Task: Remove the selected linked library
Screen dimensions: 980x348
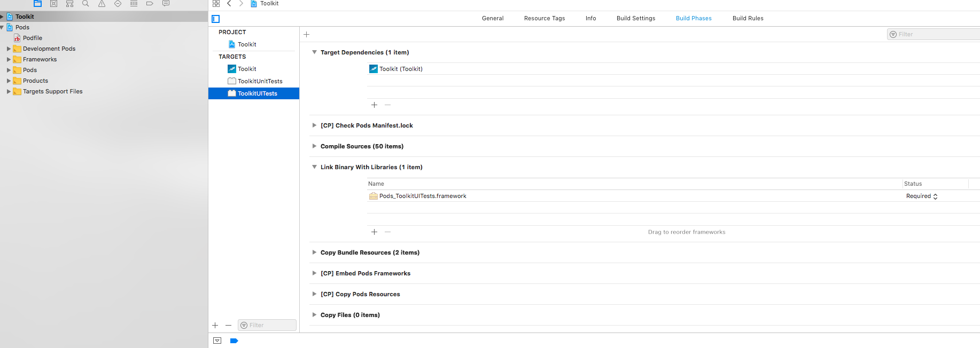Action: pos(387,232)
